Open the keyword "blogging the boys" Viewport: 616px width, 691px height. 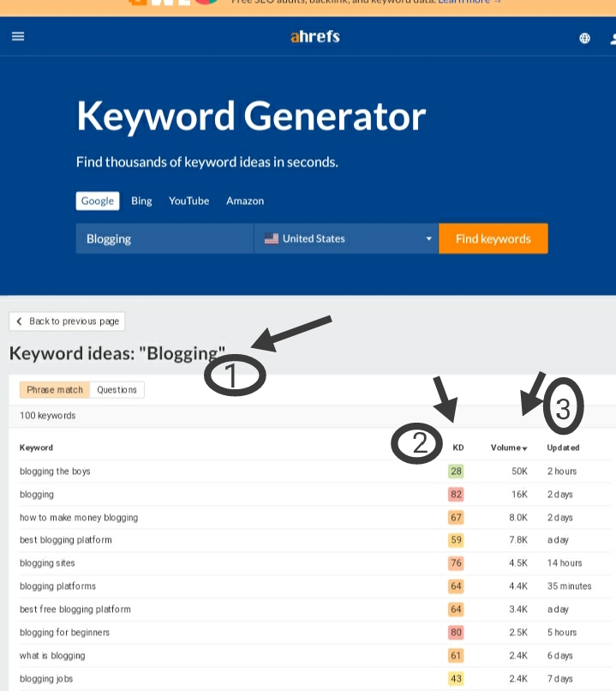(53, 471)
